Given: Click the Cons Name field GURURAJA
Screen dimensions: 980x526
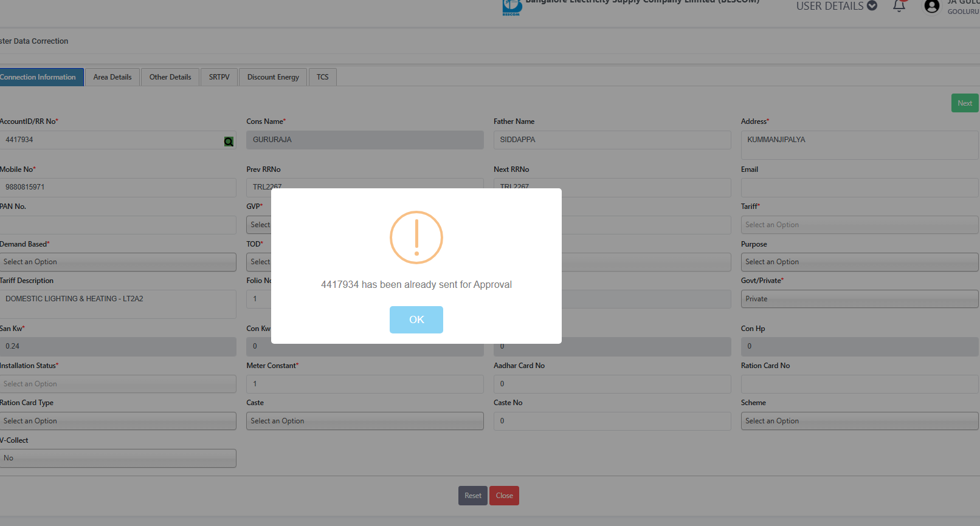Looking at the screenshot, I should [x=365, y=140].
